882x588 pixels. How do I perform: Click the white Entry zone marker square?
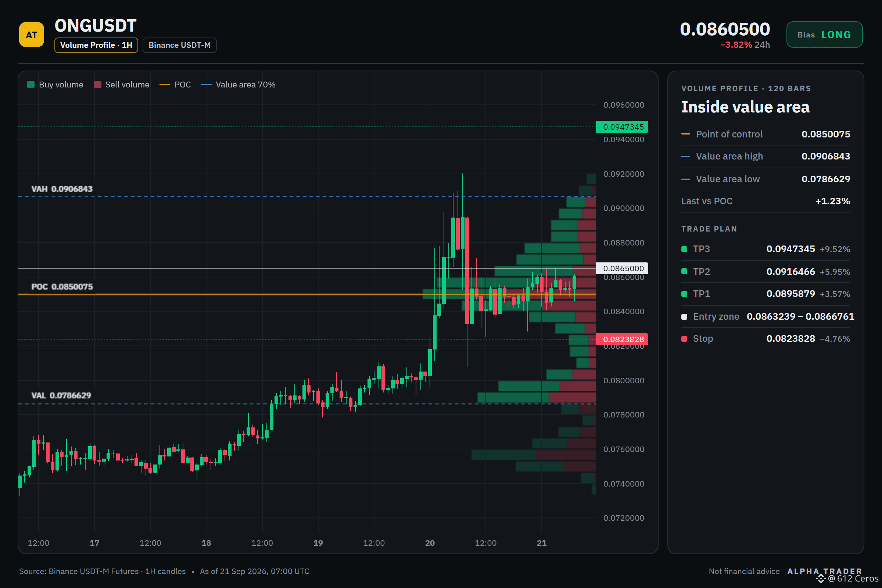point(684,316)
